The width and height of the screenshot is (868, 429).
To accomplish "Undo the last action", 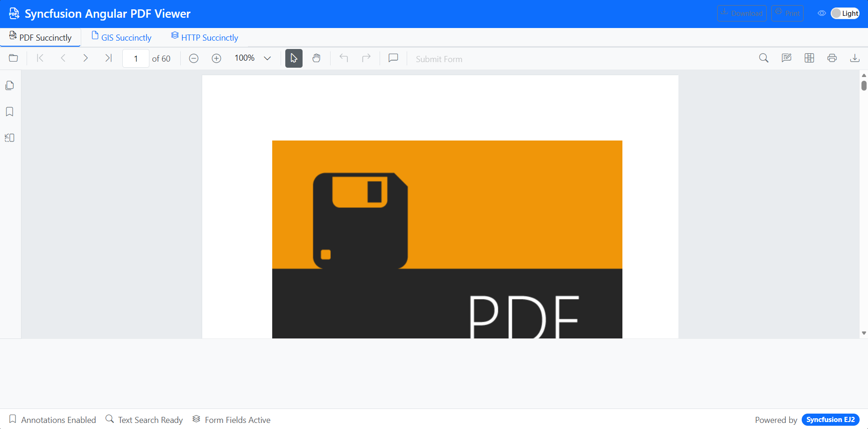I will pyautogui.click(x=344, y=58).
